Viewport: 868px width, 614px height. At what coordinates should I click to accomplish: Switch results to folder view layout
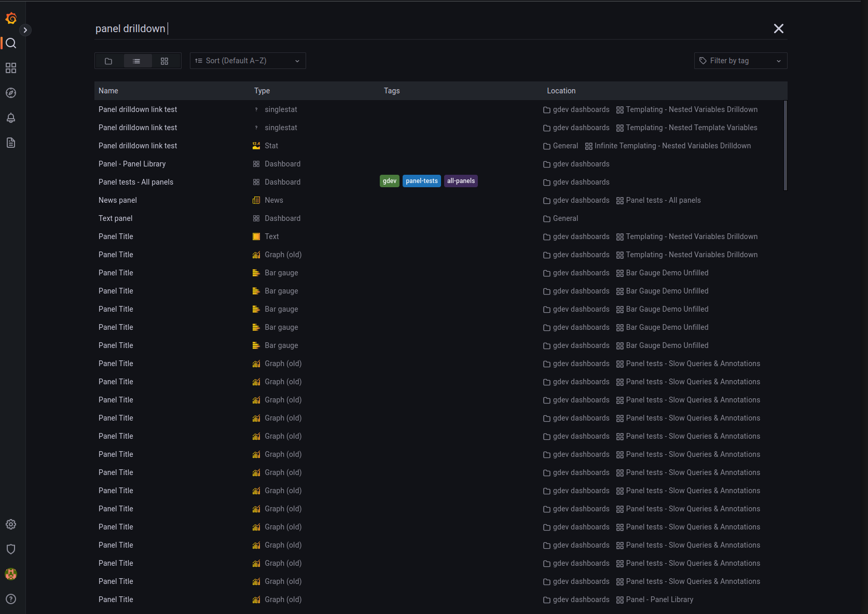click(x=109, y=61)
